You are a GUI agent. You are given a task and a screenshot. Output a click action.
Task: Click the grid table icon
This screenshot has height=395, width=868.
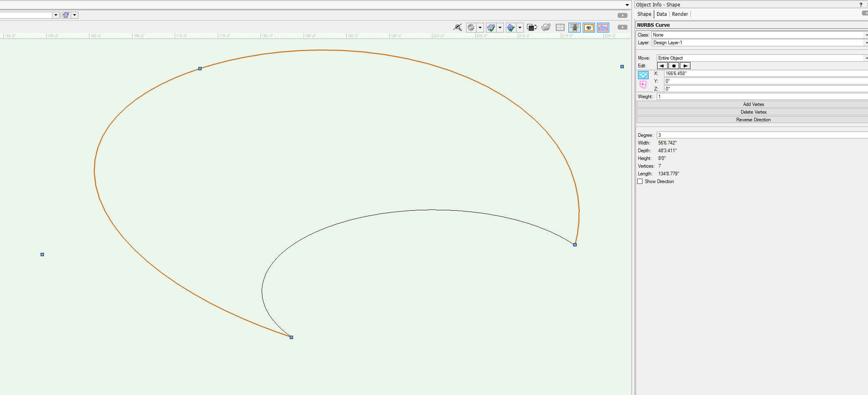click(x=560, y=27)
